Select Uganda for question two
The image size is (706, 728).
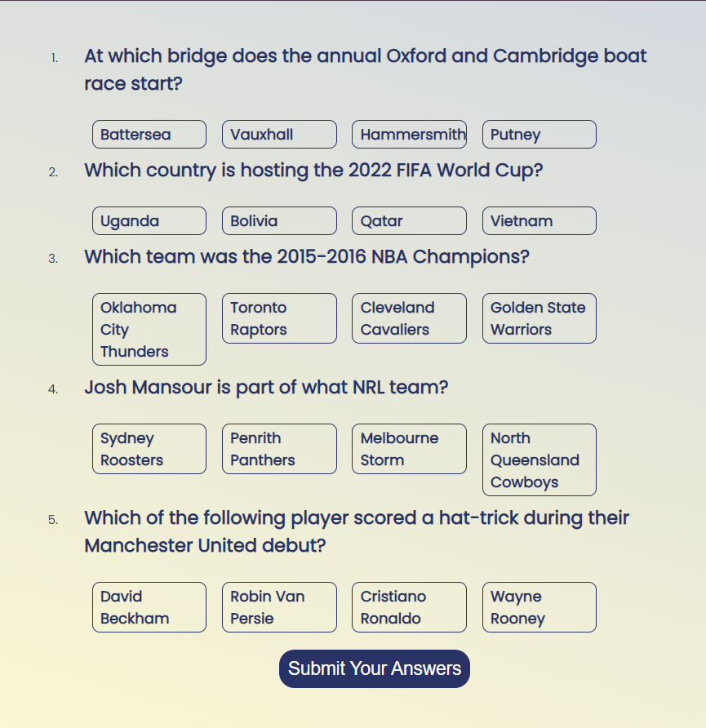point(149,220)
